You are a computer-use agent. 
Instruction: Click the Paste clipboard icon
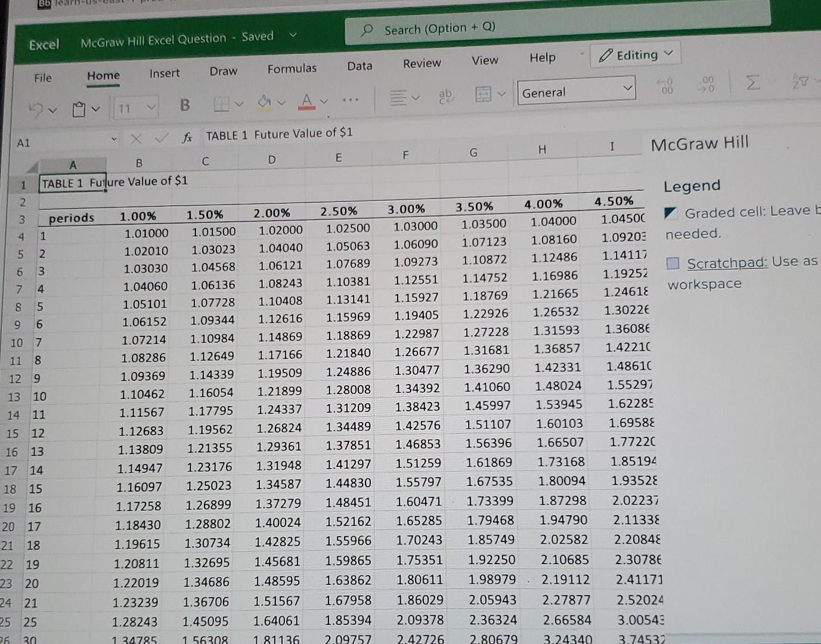[x=79, y=109]
